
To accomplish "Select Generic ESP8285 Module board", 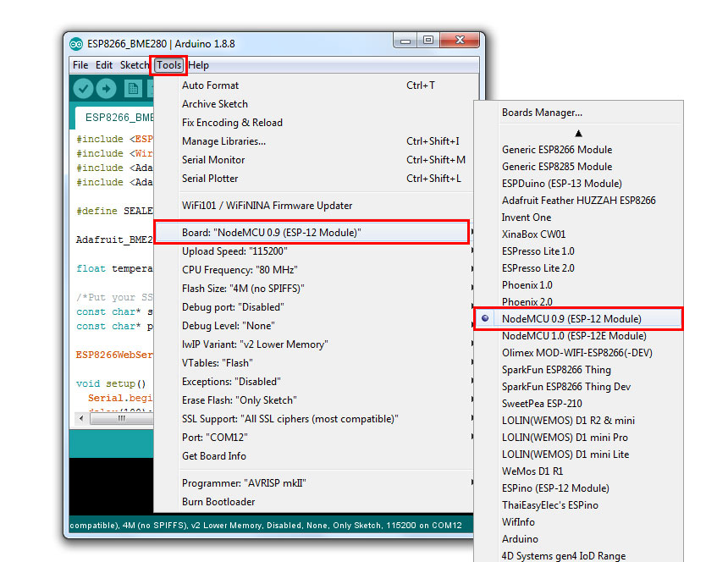I will (578, 166).
